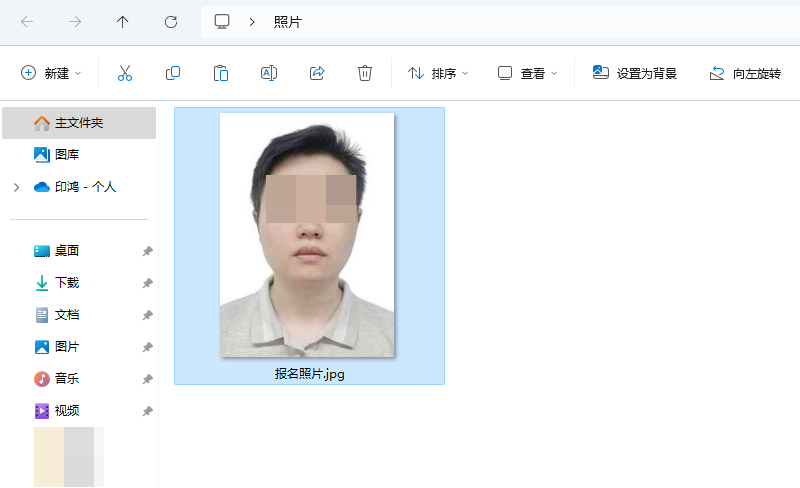The width and height of the screenshot is (800, 488).
Task: Open the 新建 dropdown menu
Action: click(x=51, y=73)
